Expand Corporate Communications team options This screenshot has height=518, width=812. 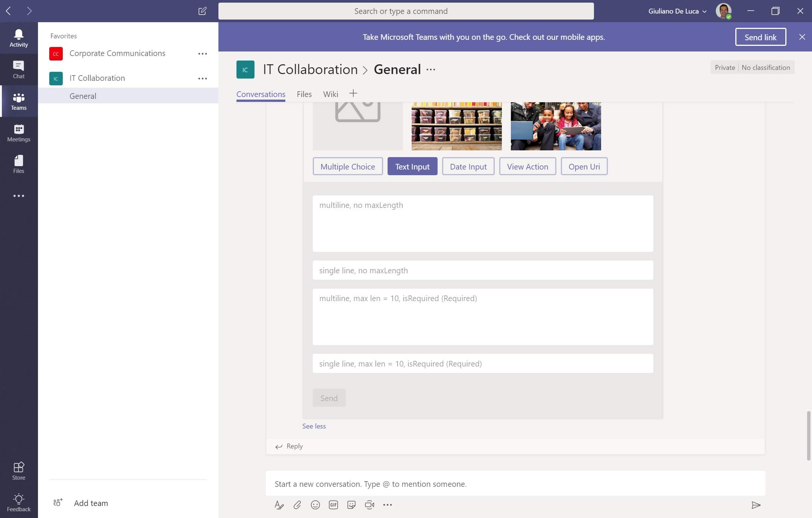[203, 53]
